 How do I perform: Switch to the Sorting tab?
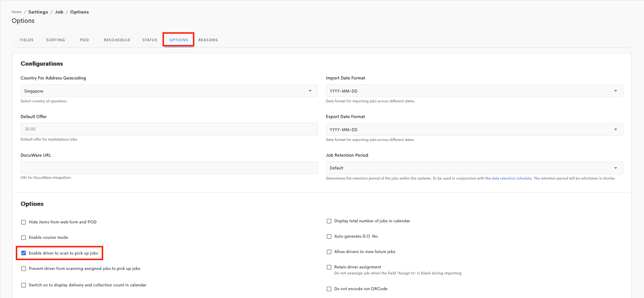(56, 40)
